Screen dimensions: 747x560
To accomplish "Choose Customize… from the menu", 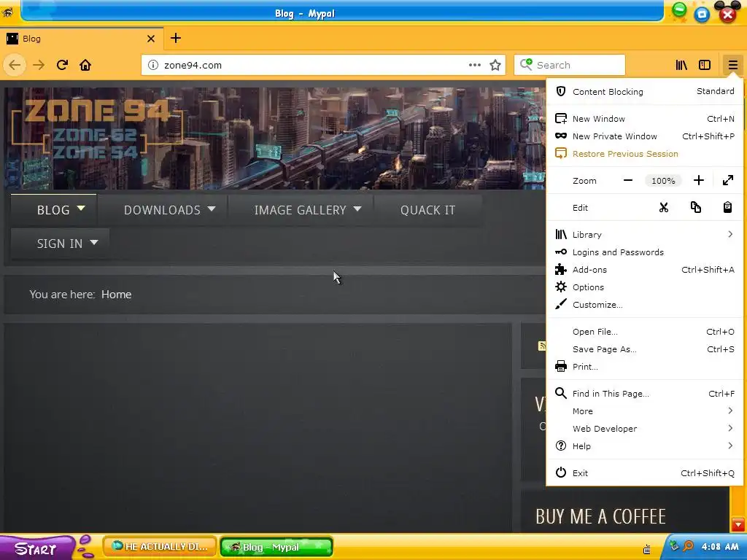I will tap(645, 305).
